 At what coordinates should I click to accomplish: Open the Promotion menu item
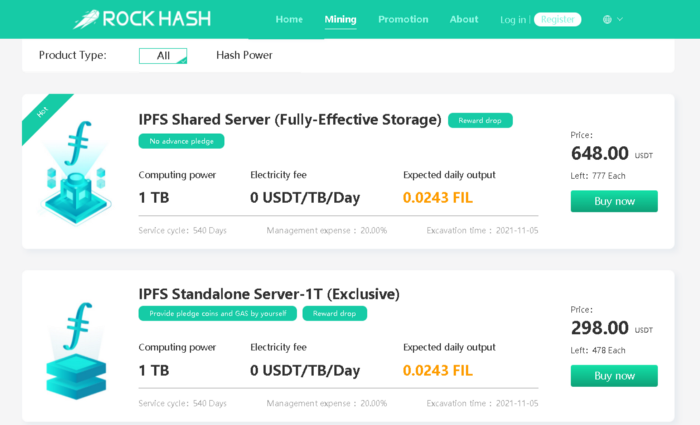pos(403,19)
